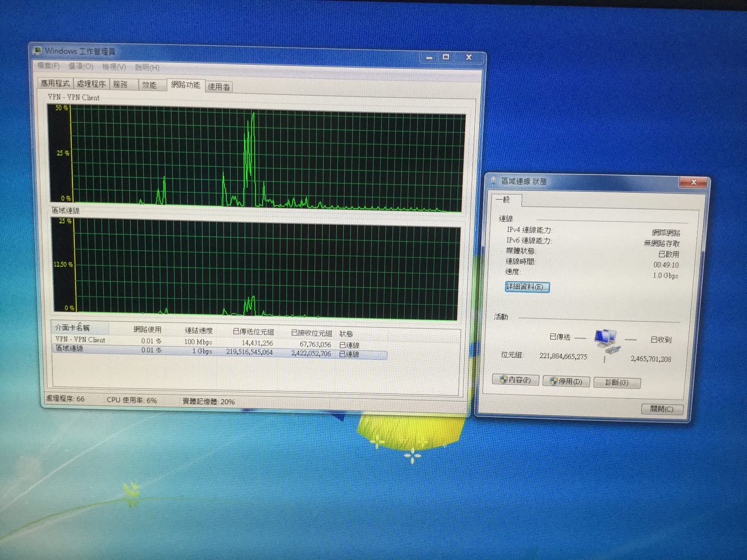Click the "67,763,056" bytes received cell
This screenshot has height=560, width=747.
[315, 344]
